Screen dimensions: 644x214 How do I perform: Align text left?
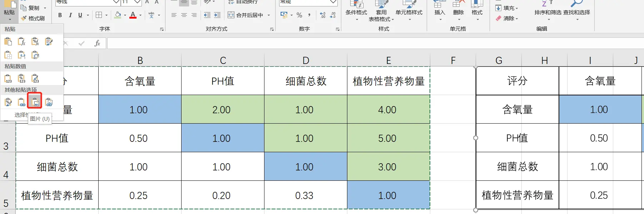174,15
